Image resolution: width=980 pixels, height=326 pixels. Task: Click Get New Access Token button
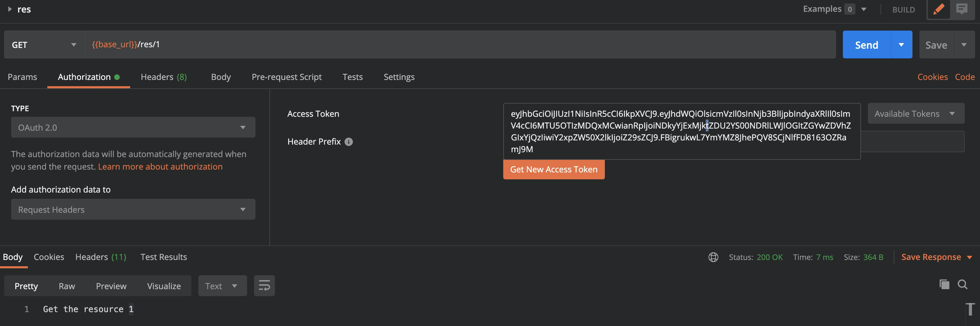point(554,170)
